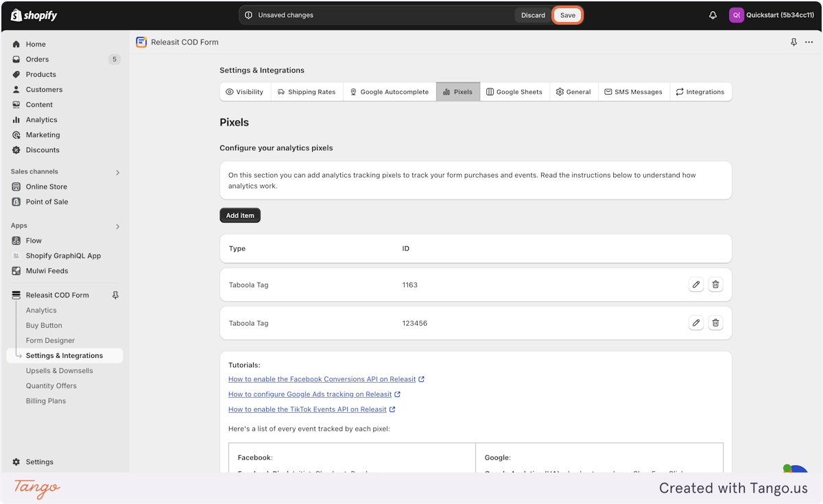Select Settings & Integrations submenu item
823x504 pixels.
65,356
